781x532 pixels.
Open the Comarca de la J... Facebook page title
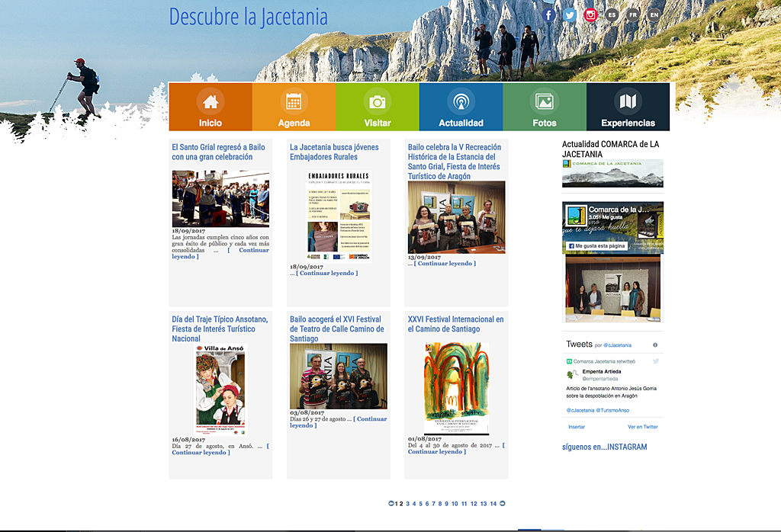coord(619,210)
